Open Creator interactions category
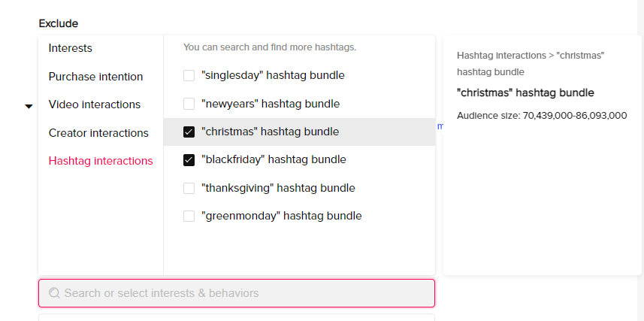This screenshot has width=644, height=321. pyautogui.click(x=98, y=133)
